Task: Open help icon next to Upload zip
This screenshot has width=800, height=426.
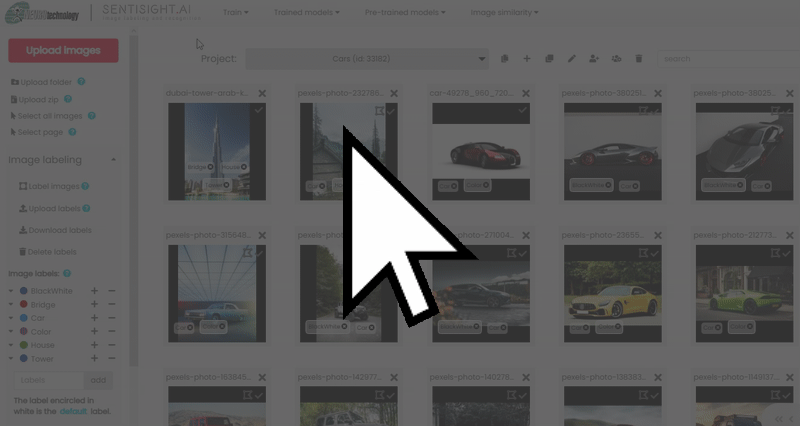Action: tap(68, 99)
